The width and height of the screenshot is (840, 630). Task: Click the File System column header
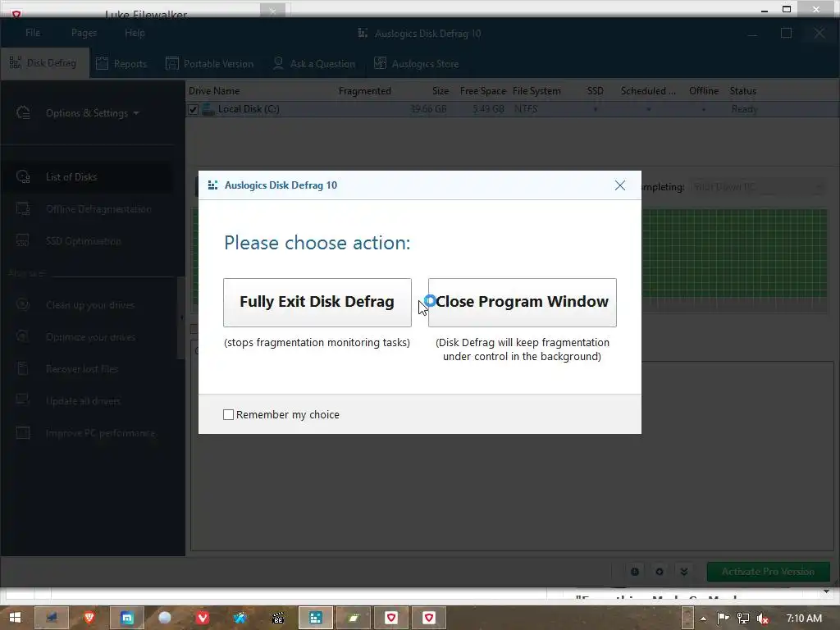click(536, 91)
